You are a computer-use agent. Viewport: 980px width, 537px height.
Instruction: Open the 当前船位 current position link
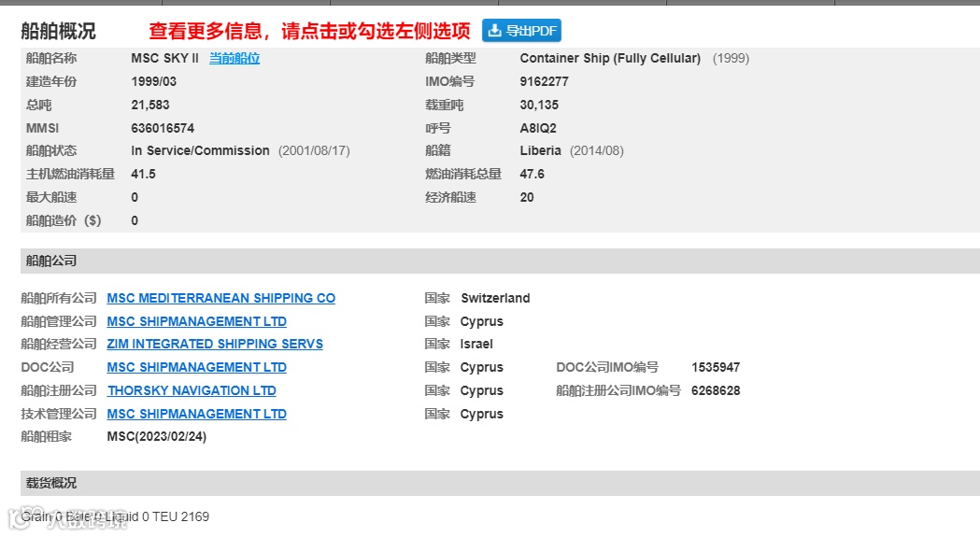point(234,58)
